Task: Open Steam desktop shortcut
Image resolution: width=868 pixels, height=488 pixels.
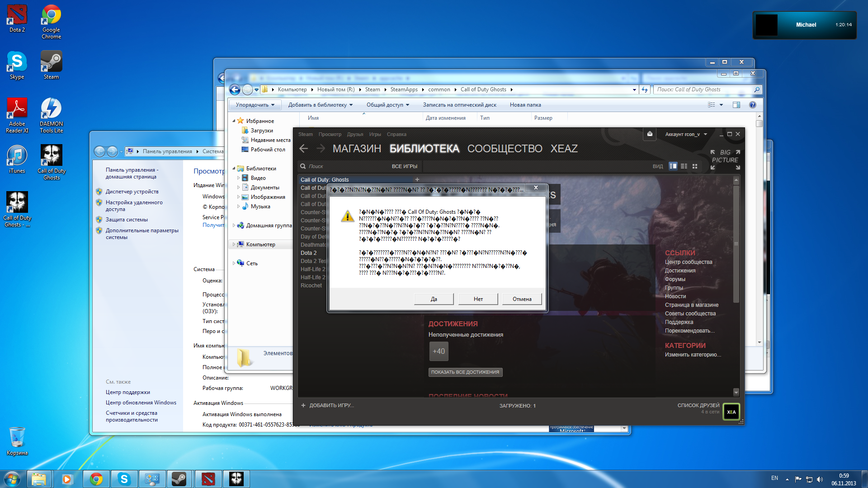Action: (x=51, y=66)
